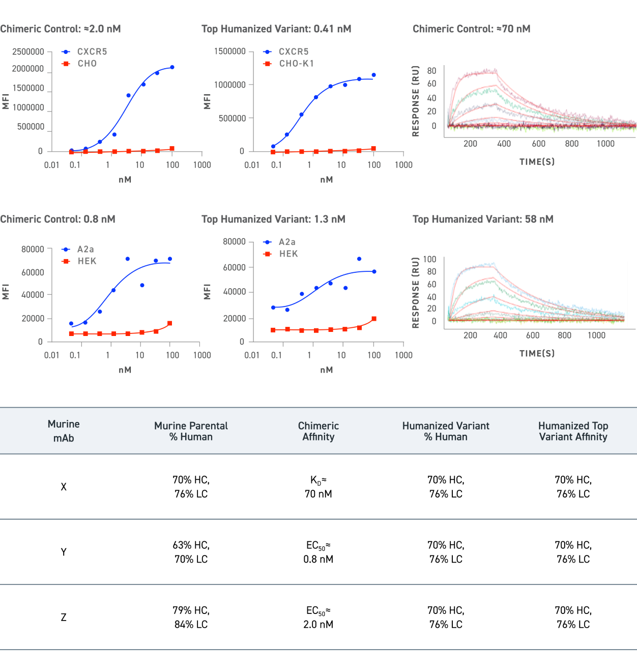
Task: Click the 'Humanized Top Variant Affinity' column header
Action: point(573,431)
